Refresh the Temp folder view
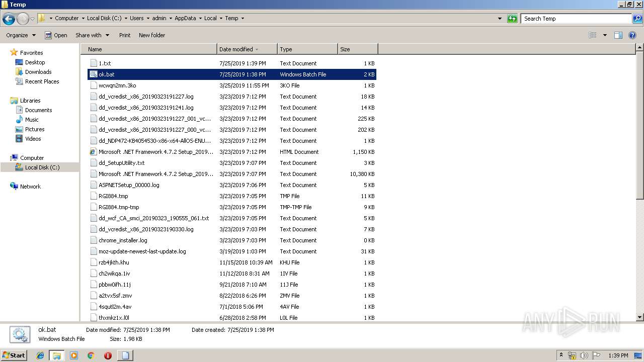The image size is (644, 362). point(512,19)
